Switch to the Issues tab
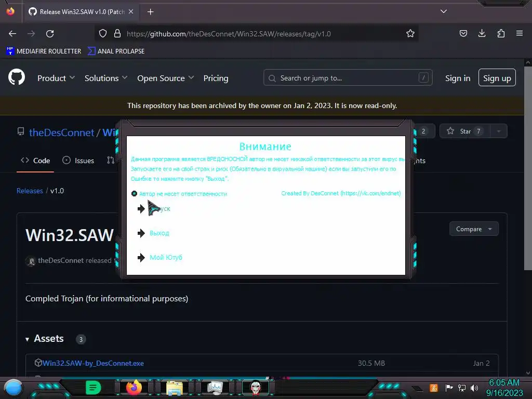 (x=78, y=161)
